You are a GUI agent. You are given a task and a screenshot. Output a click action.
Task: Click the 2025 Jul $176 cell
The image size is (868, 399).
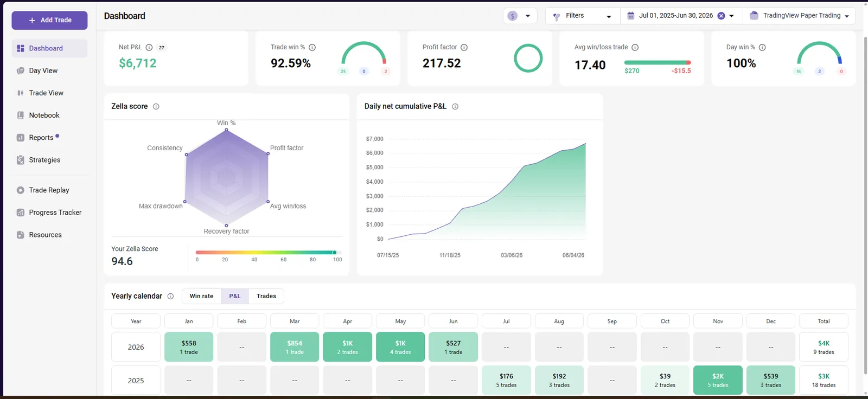(506, 380)
